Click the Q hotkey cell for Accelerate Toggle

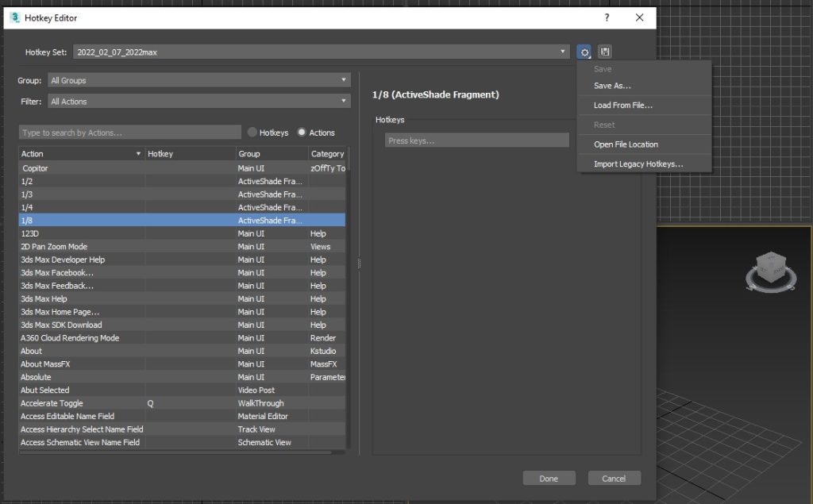pos(191,403)
